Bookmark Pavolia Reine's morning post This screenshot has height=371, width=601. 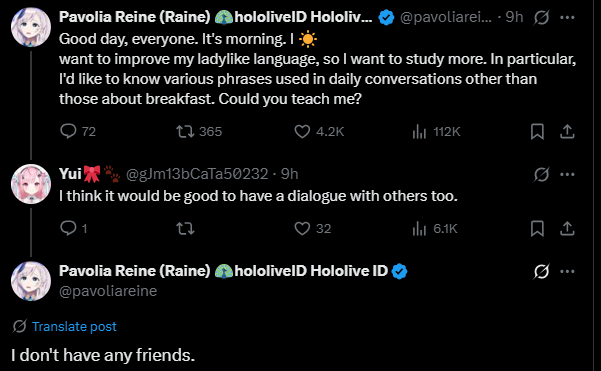pyautogui.click(x=537, y=131)
